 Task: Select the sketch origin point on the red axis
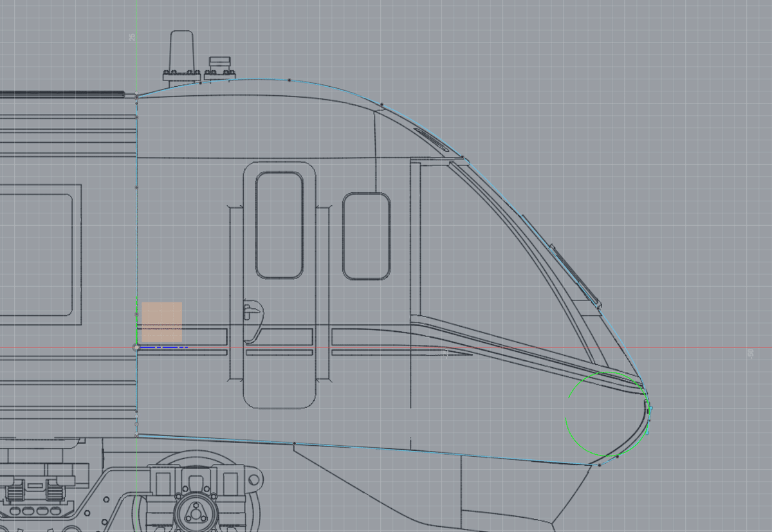click(x=136, y=347)
